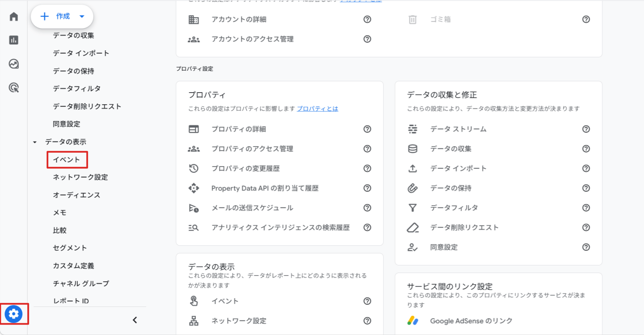The image size is (644, 335).
Task: Open Admin via the gear icon
Action: click(x=14, y=314)
